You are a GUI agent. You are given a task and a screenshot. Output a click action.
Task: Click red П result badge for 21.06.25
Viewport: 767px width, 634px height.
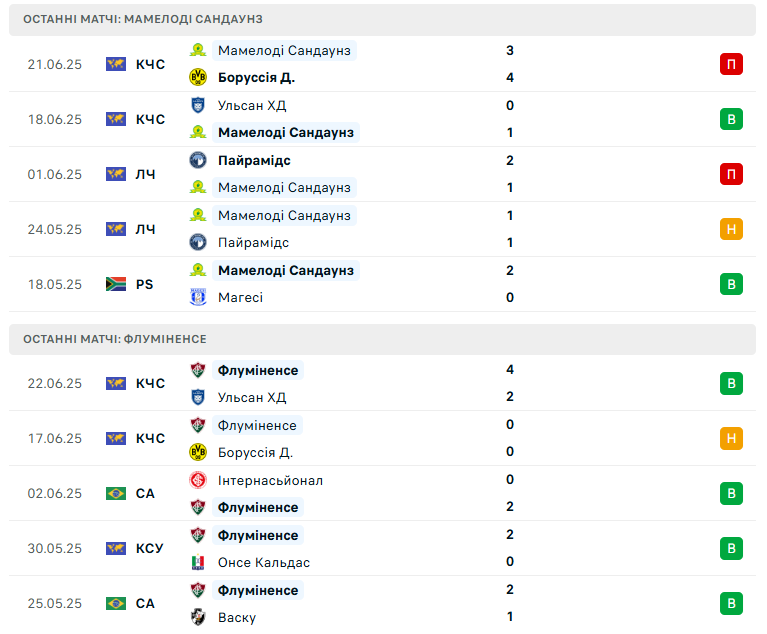(x=731, y=64)
